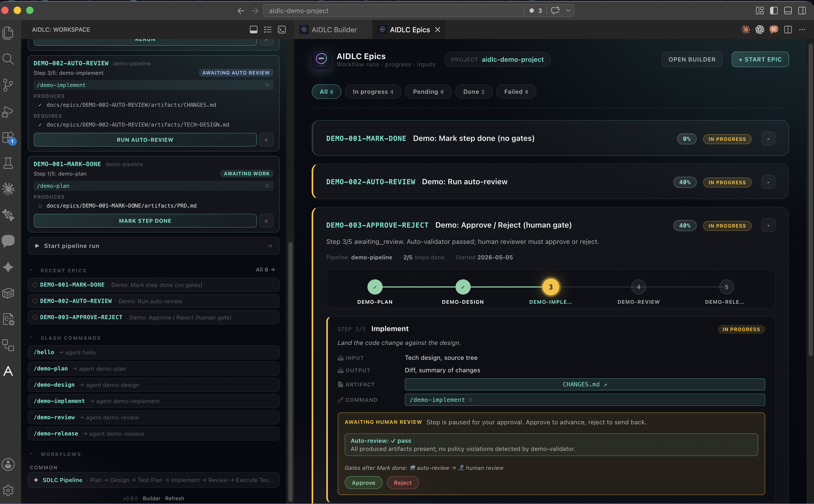This screenshot has width=814, height=504.
Task: Expand Start pipeline run
Action: click(x=153, y=246)
